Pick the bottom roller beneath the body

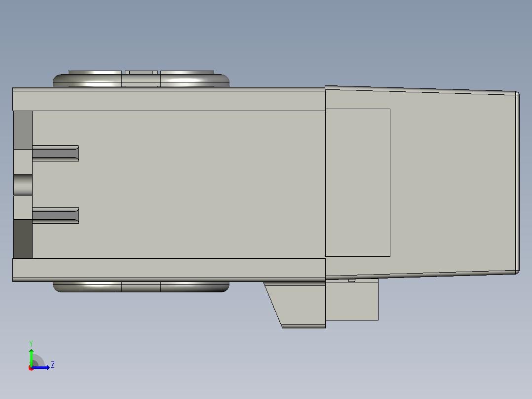coord(141,286)
